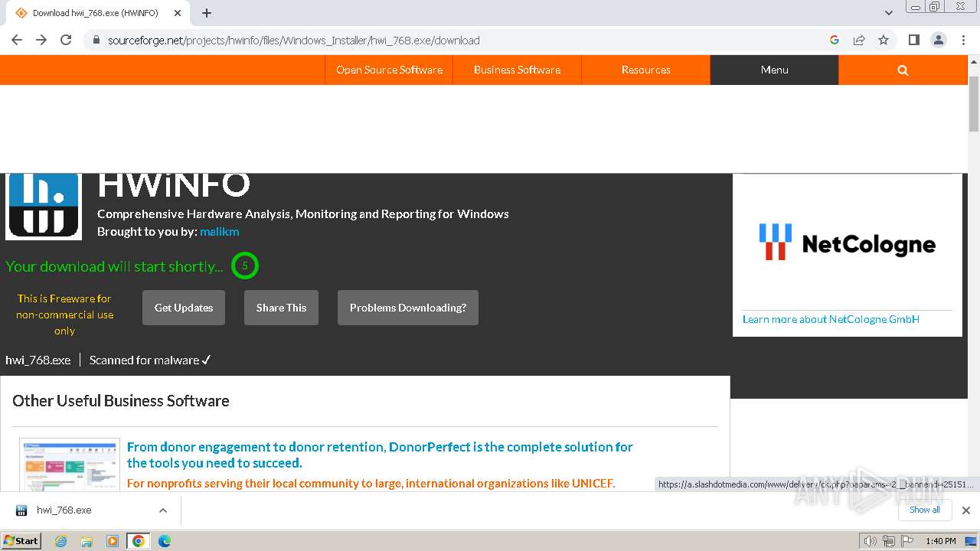This screenshot has width=980, height=551.
Task: Open media player taskbar icon
Action: tap(113, 541)
